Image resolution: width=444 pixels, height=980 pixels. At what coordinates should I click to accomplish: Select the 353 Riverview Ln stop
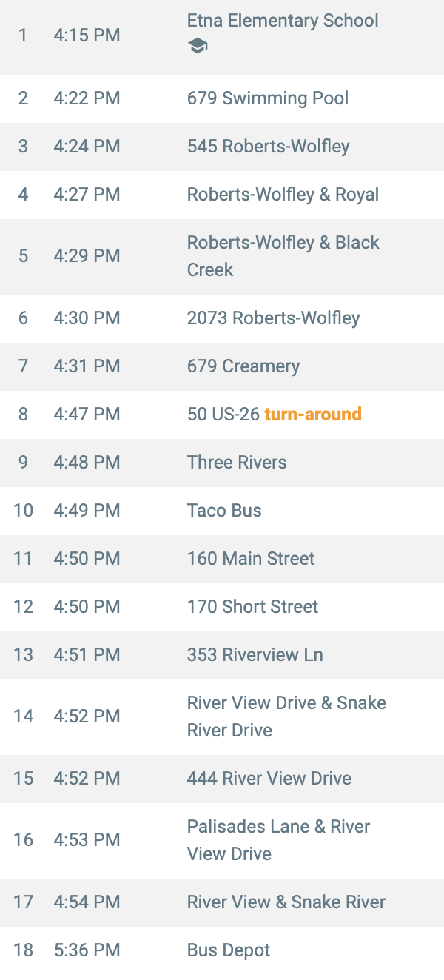point(222,655)
